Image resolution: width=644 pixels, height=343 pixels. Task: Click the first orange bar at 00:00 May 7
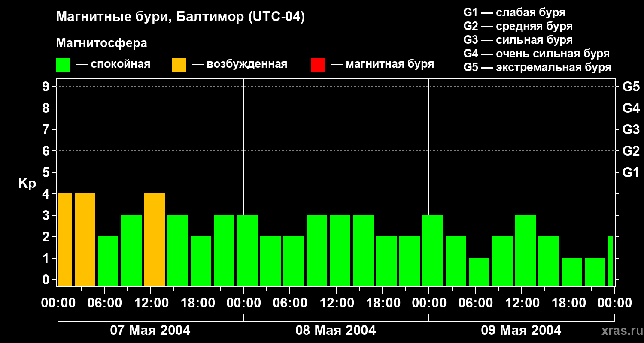click(x=65, y=240)
